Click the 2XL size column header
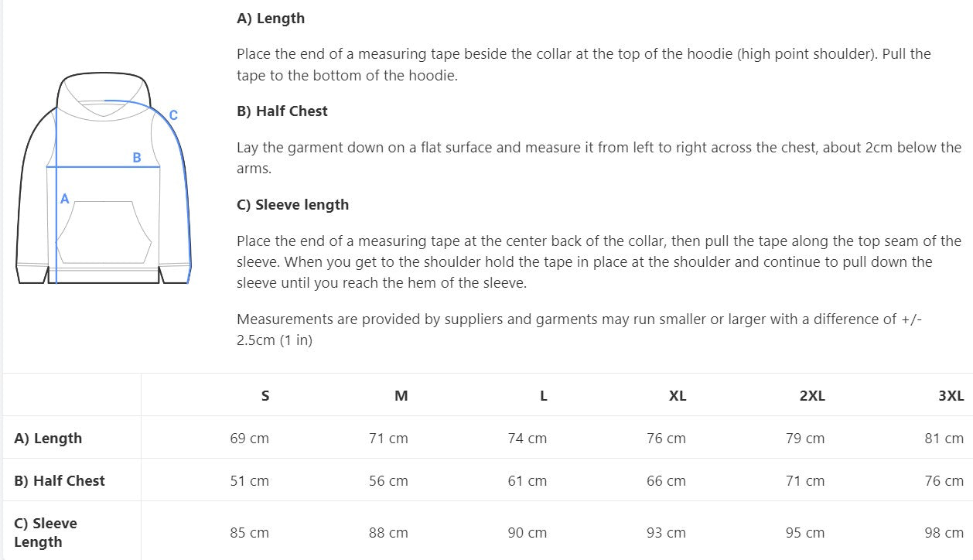The height and width of the screenshot is (560, 973). [812, 395]
